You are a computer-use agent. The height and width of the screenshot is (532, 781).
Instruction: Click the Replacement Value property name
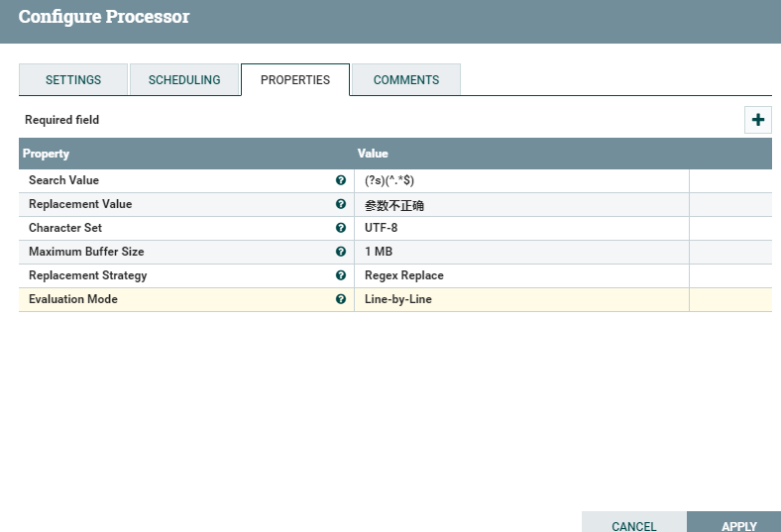80,204
